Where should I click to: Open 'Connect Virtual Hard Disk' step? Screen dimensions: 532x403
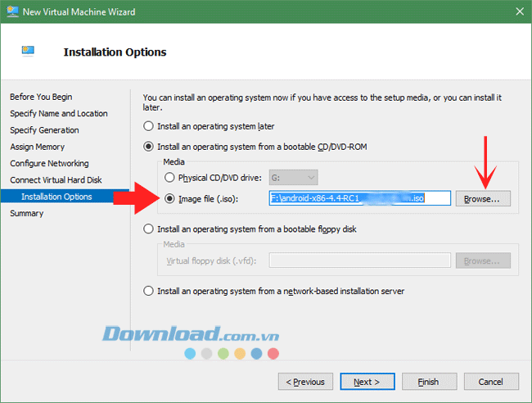pos(56,180)
